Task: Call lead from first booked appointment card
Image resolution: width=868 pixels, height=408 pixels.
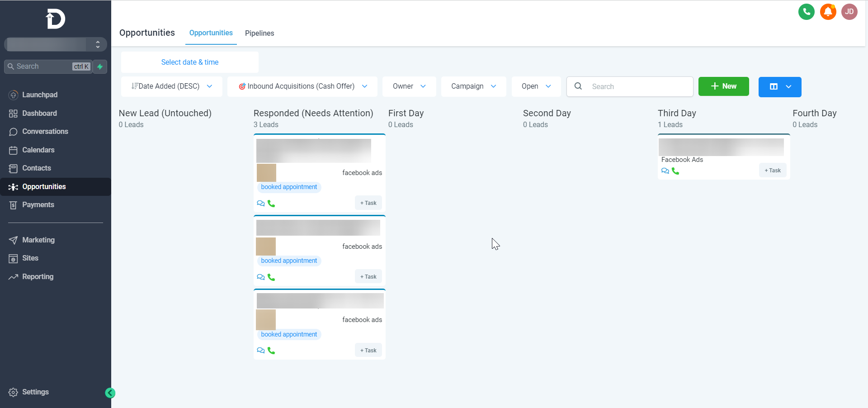Action: pyautogui.click(x=271, y=204)
